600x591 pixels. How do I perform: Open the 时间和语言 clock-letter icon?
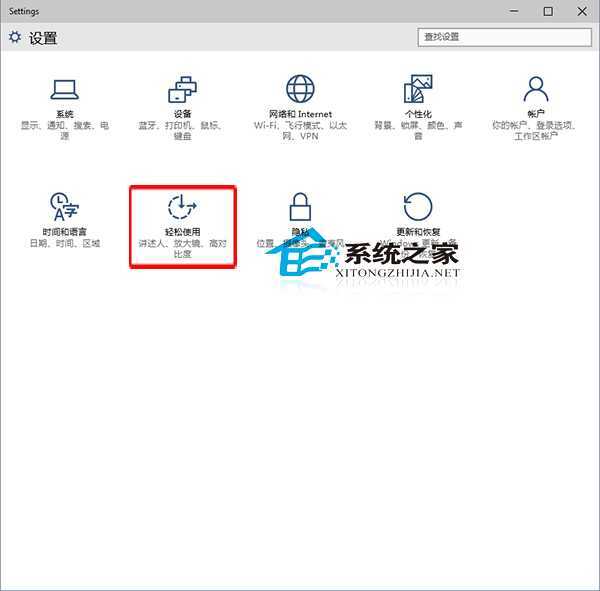(64, 207)
